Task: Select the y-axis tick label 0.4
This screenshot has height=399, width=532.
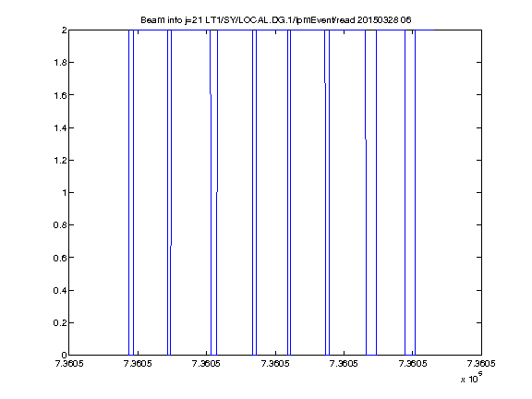Action: tap(60, 290)
